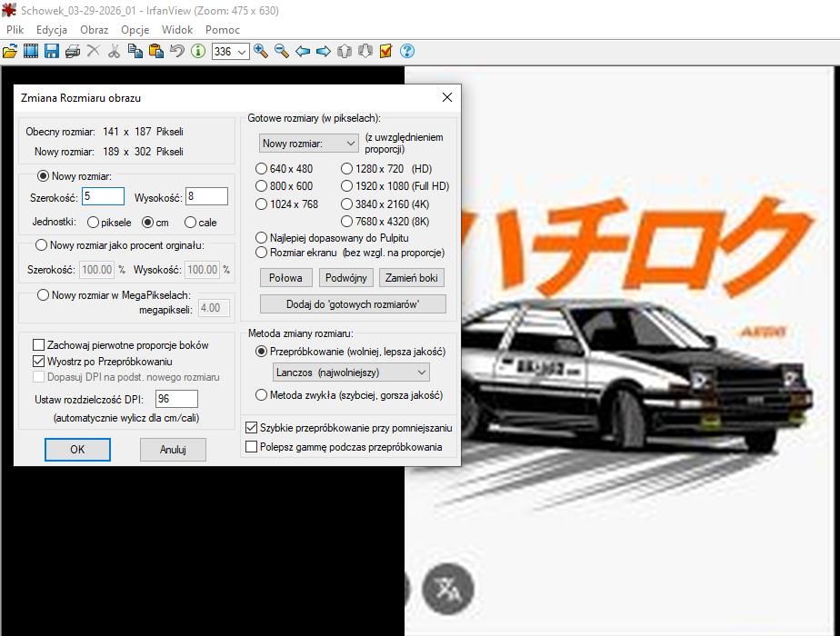Click the previous page toolbar icon

[345, 52]
